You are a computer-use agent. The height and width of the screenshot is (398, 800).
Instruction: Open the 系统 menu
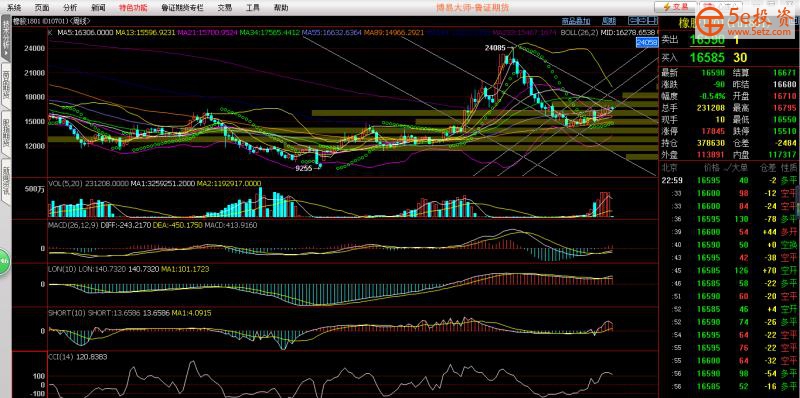(x=14, y=8)
